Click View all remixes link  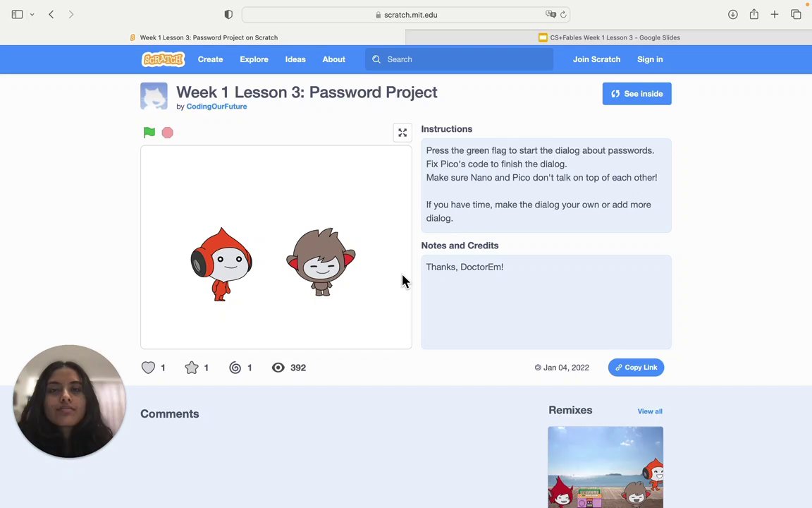(x=650, y=411)
